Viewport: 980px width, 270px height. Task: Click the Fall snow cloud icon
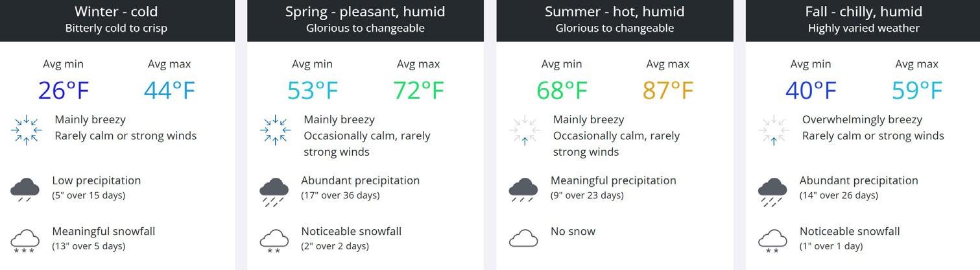point(772,240)
